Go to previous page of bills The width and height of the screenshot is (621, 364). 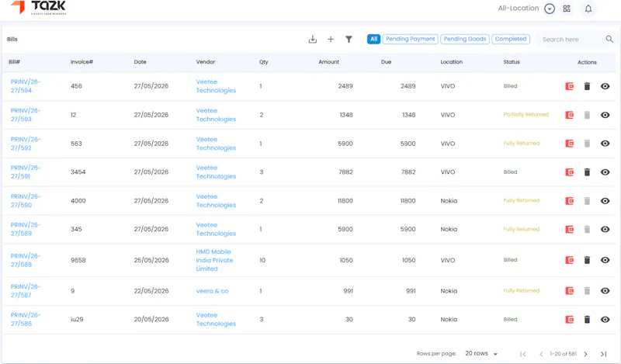coord(541,354)
